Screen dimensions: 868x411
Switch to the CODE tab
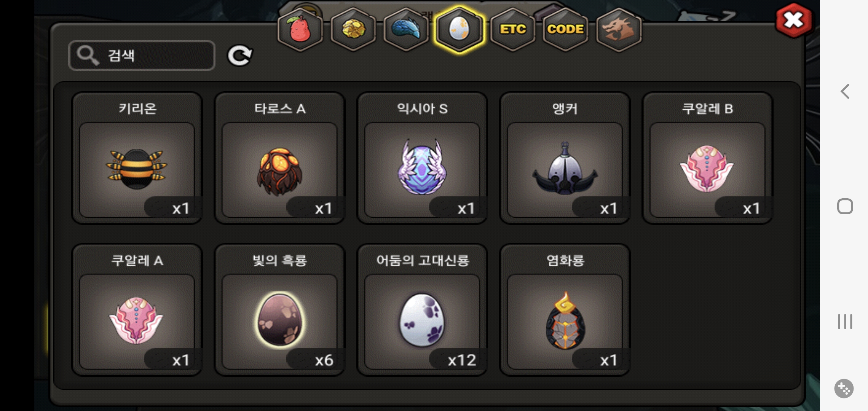(x=566, y=30)
